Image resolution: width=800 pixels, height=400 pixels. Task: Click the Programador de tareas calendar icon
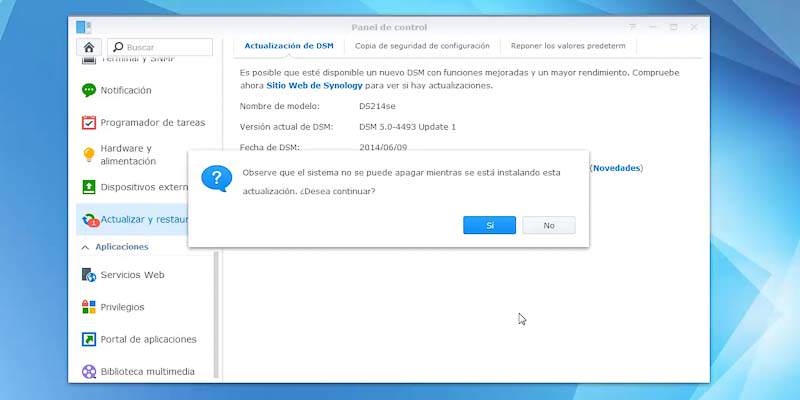pyautogui.click(x=89, y=122)
